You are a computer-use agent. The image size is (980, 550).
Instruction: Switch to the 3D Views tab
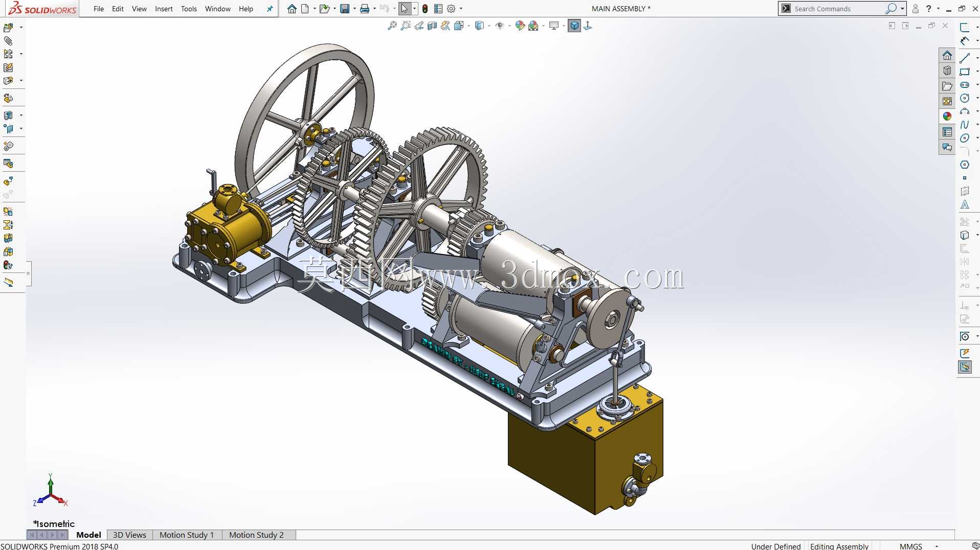pyautogui.click(x=129, y=535)
